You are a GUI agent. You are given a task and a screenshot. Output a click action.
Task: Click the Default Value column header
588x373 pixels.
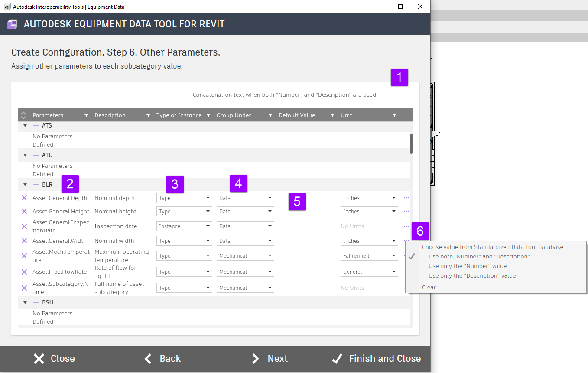click(x=297, y=115)
